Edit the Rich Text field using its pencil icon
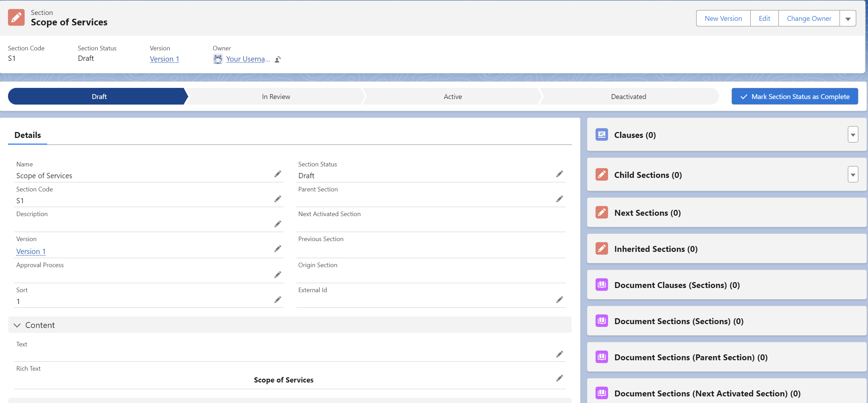 point(559,378)
